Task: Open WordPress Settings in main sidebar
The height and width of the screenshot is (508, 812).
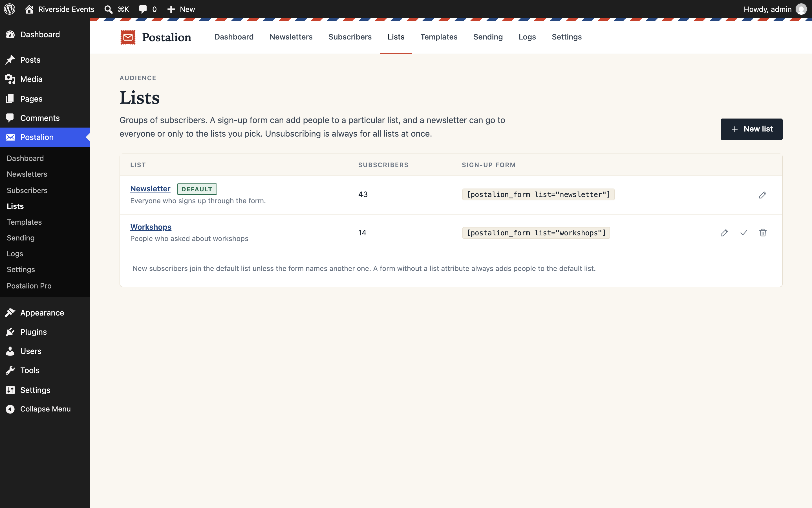Action: (45, 390)
